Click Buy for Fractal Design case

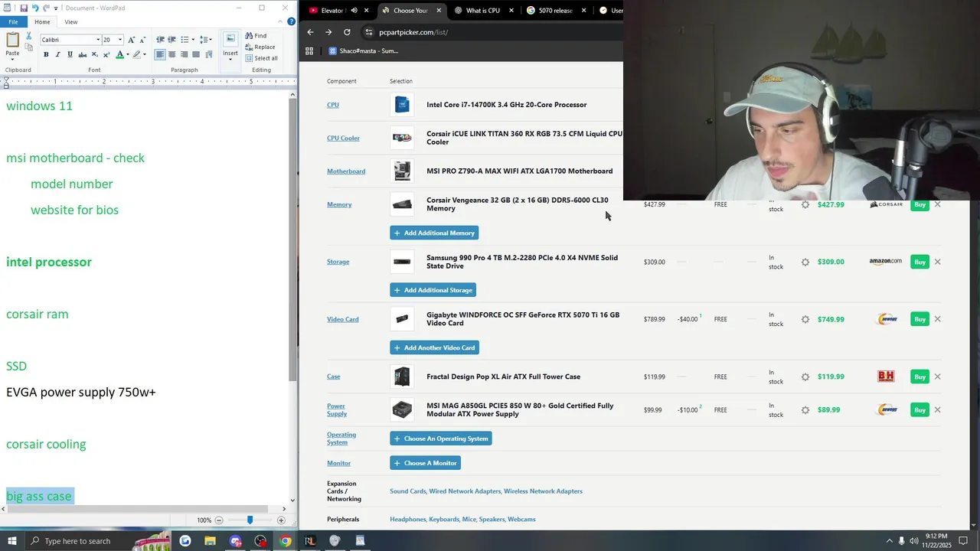tap(920, 377)
